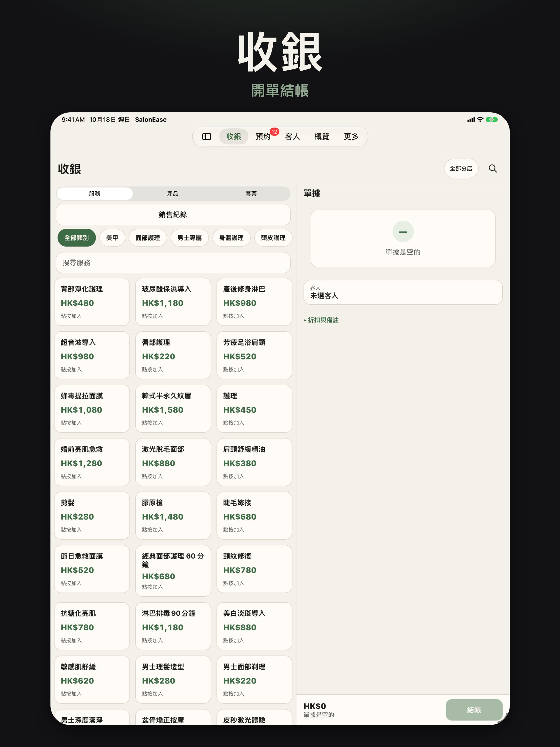Open the 全部分店 branch selector
The image size is (560, 747).
(461, 169)
